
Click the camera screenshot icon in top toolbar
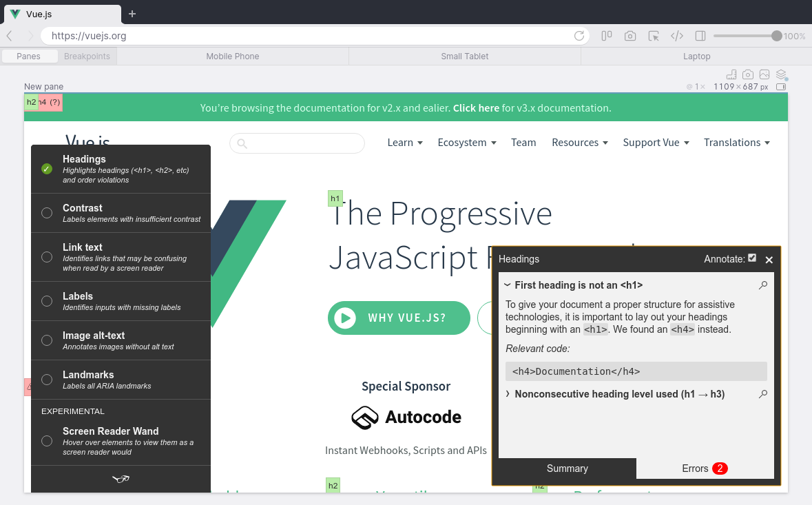coord(630,36)
